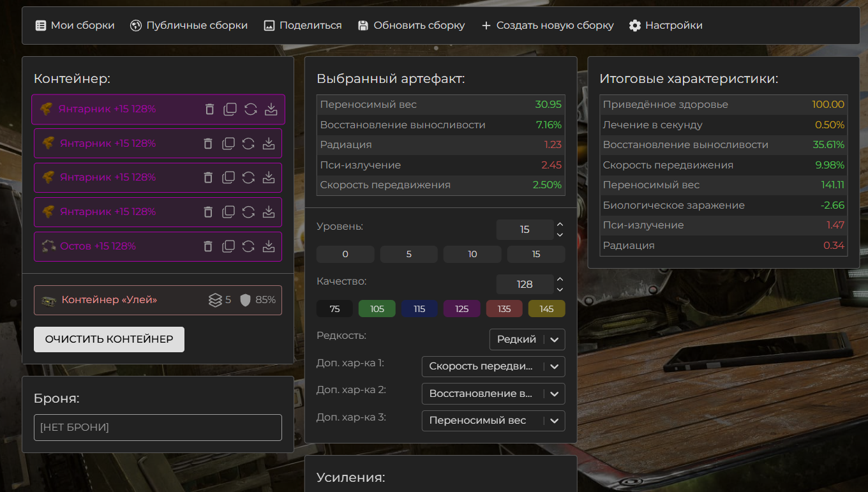
Task: Open Настройки with the gear icon
Action: [666, 26]
